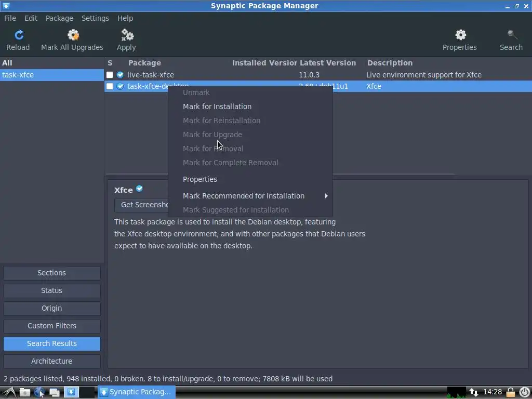Image resolution: width=532 pixels, height=399 pixels.
Task: Click the Synaptic pager icon in the taskbar
Action: click(x=71, y=392)
